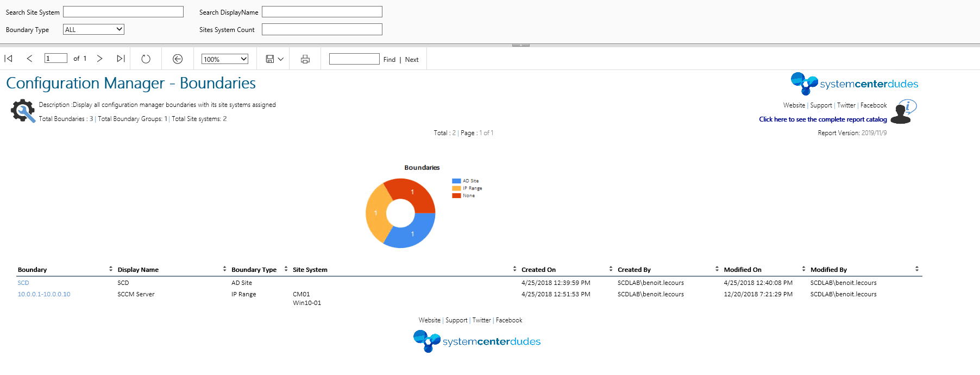Screen dimensions: 980x375
Task: Click the red donut chart slice
Action: [x=413, y=192]
